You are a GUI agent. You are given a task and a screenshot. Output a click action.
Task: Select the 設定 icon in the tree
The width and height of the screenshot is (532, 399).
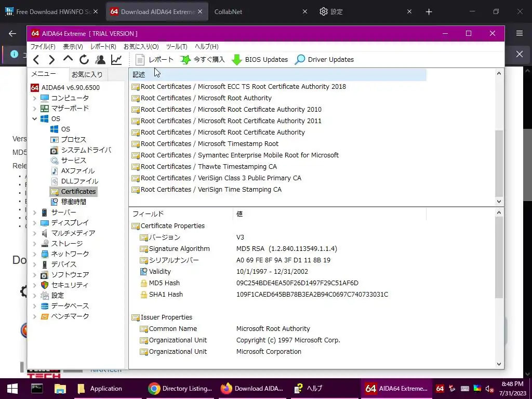click(45, 296)
